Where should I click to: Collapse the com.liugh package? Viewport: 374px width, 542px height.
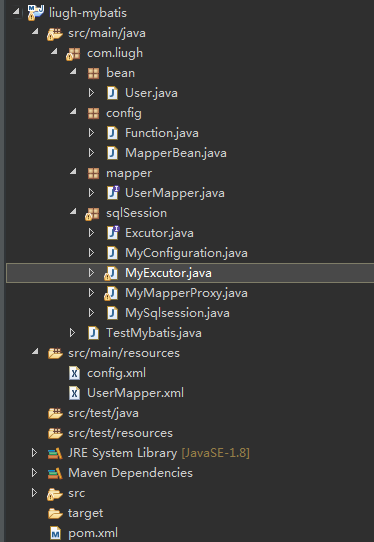coord(54,52)
